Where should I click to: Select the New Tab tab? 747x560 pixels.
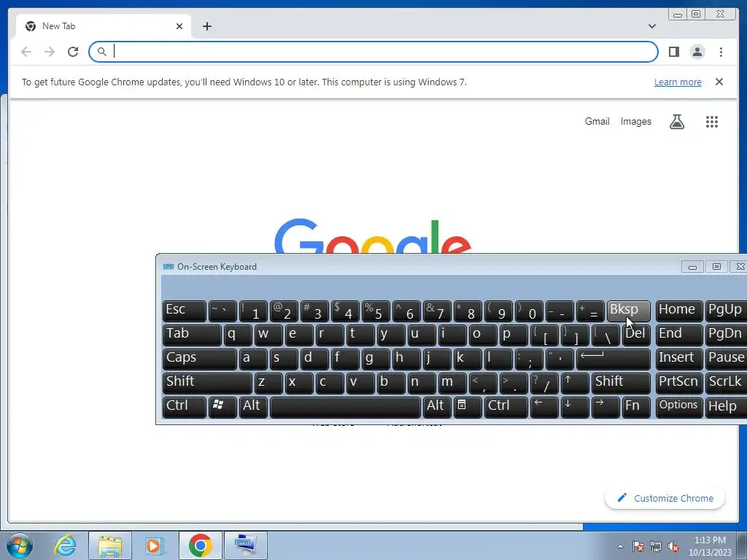click(x=104, y=26)
